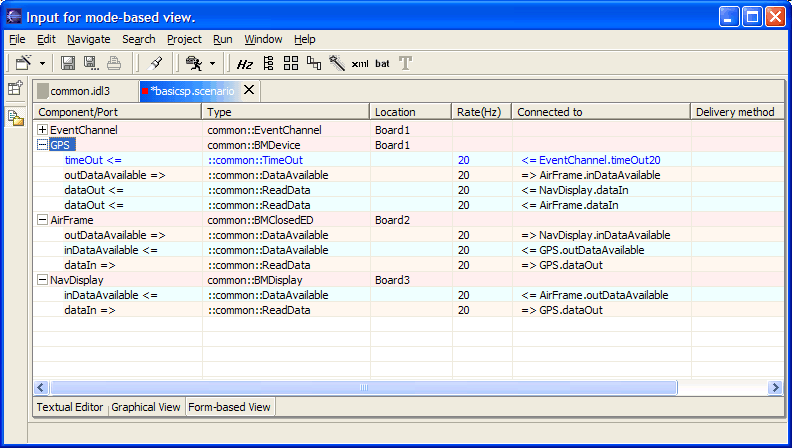Open the Navigate menu
Screen dimensions: 792x448
[x=88, y=39]
